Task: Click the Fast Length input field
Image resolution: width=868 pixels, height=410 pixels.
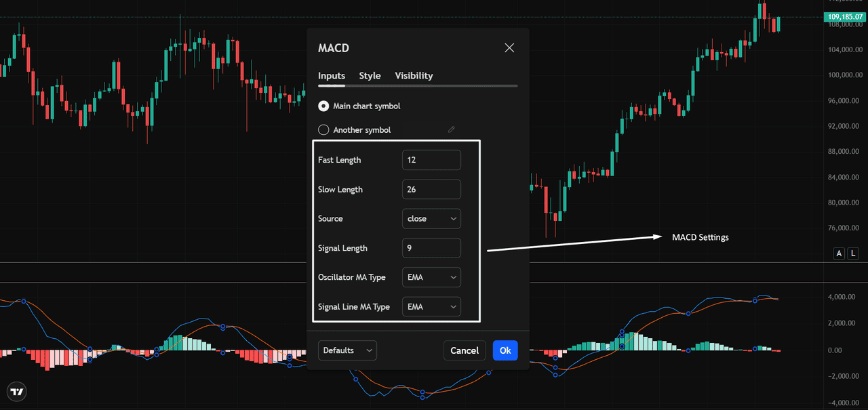Action: tap(431, 160)
